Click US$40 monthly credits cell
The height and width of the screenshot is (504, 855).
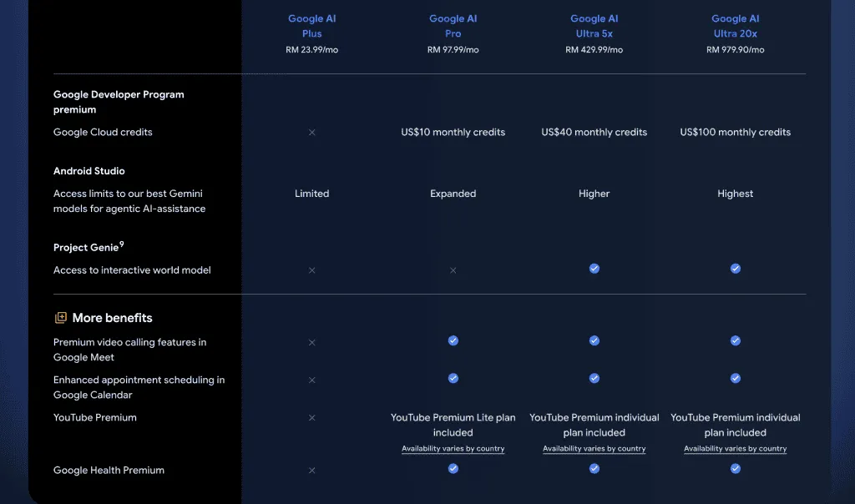[594, 133]
